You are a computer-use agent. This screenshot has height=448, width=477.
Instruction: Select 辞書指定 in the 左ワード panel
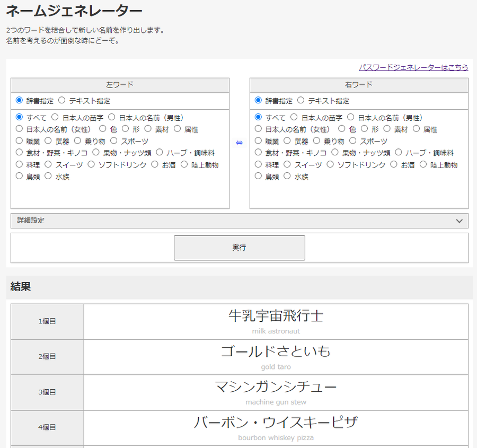19,100
